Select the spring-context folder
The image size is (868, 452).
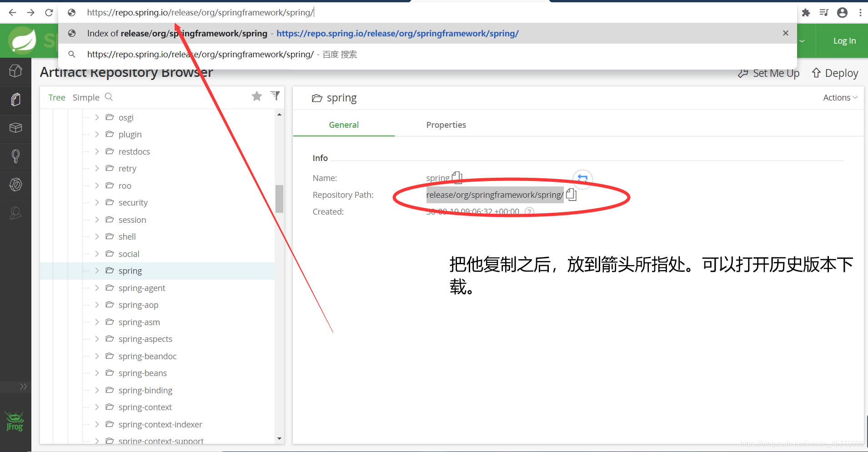[145, 407]
